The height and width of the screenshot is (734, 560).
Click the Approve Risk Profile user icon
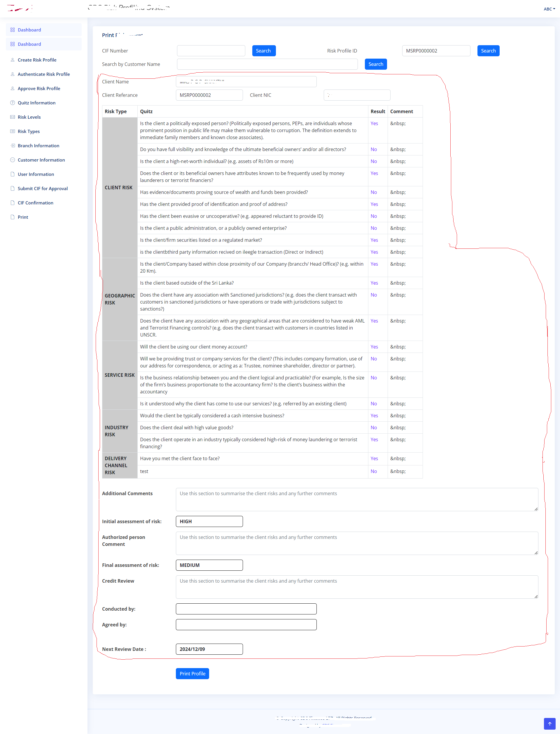pos(13,88)
